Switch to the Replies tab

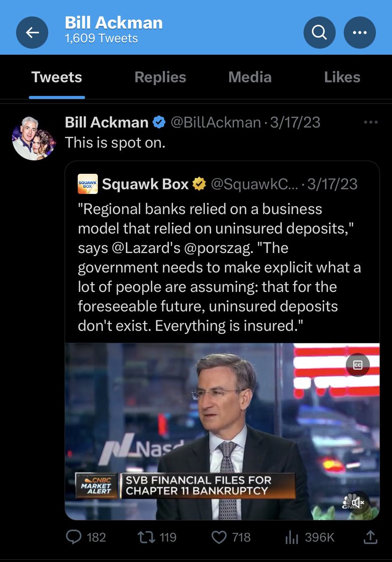(160, 77)
